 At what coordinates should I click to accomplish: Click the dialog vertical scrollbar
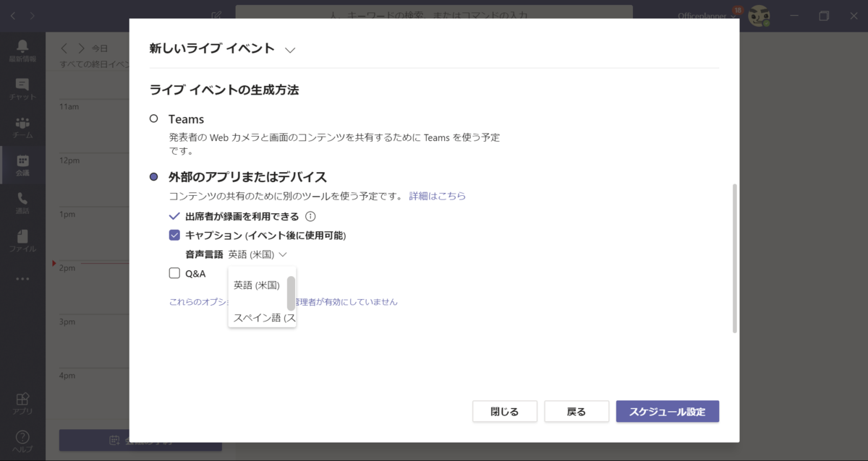coord(735,258)
